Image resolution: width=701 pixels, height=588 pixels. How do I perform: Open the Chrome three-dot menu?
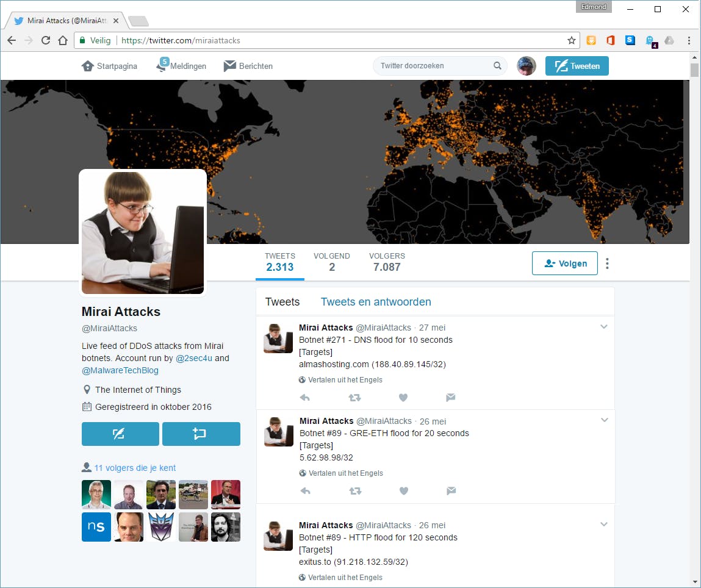(688, 40)
